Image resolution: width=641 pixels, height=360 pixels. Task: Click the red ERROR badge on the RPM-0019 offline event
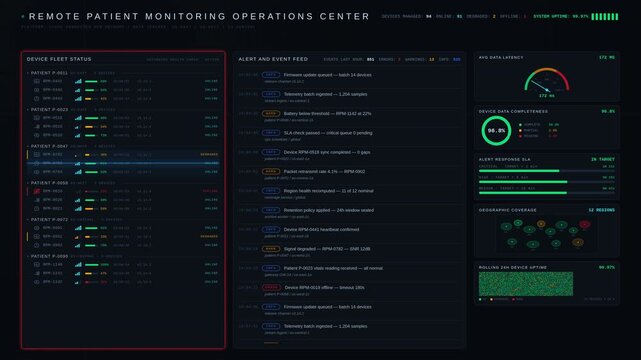(x=271, y=288)
